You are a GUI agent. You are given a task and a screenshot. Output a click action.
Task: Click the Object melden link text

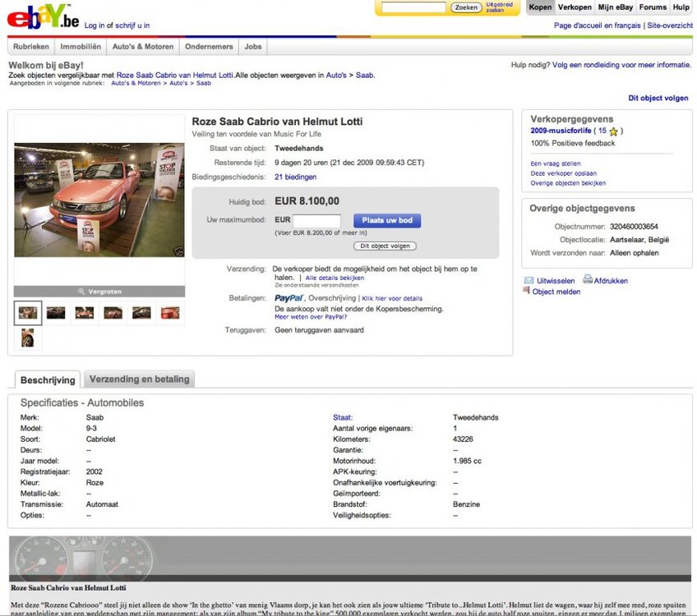point(556,292)
